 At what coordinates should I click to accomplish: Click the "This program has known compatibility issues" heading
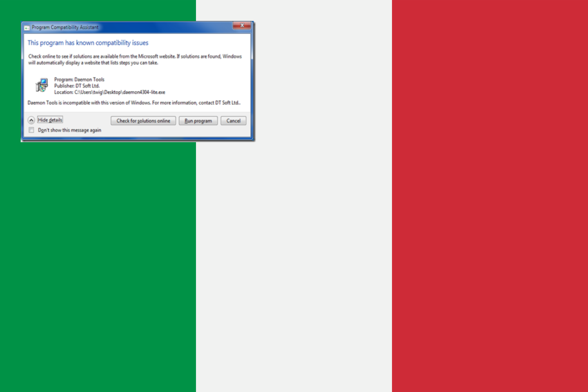[88, 43]
